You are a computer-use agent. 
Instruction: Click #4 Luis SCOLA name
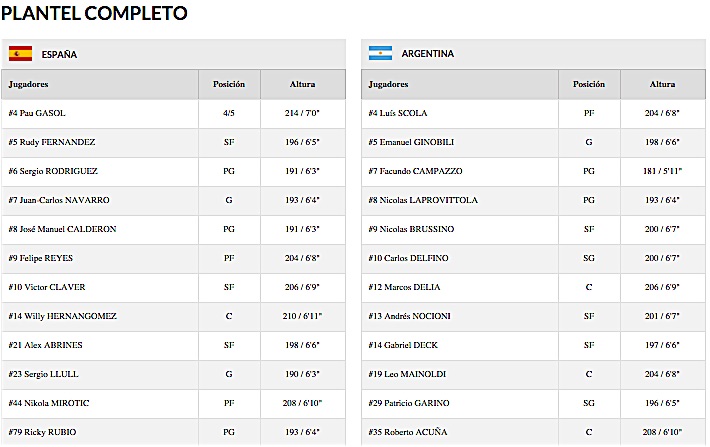(x=398, y=114)
